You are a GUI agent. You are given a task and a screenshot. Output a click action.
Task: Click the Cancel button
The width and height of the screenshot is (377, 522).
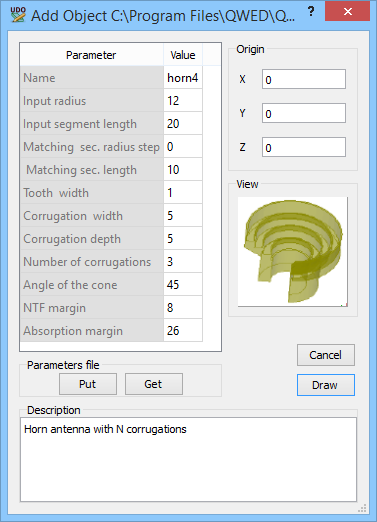pos(326,355)
